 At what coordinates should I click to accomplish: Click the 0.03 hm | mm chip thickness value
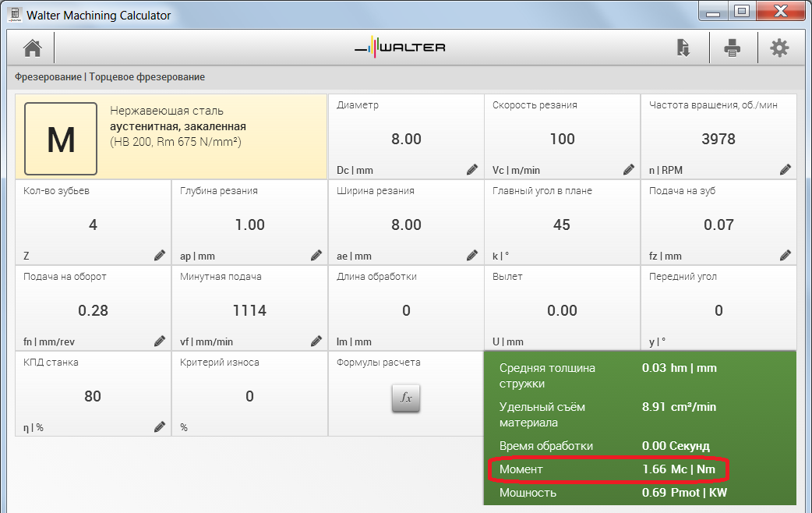(x=680, y=368)
